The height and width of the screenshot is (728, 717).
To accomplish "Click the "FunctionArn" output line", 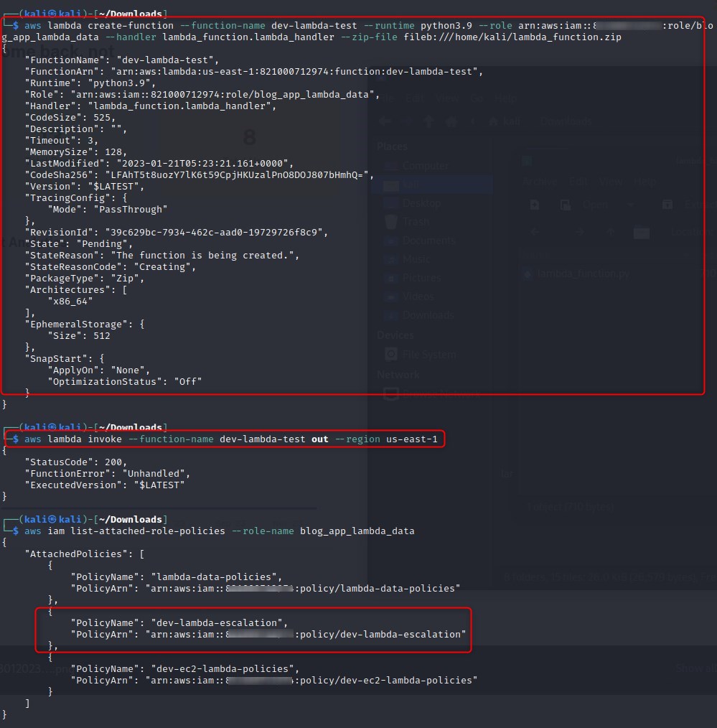I will 254,72.
